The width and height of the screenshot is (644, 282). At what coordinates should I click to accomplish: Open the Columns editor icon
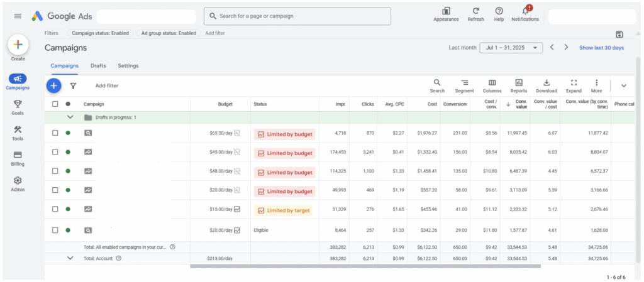492,83
